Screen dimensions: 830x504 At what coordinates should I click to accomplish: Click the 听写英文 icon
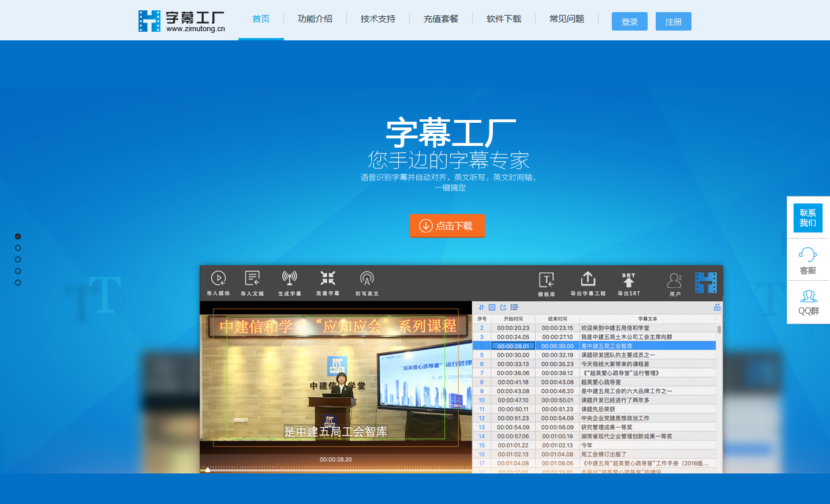[x=367, y=283]
